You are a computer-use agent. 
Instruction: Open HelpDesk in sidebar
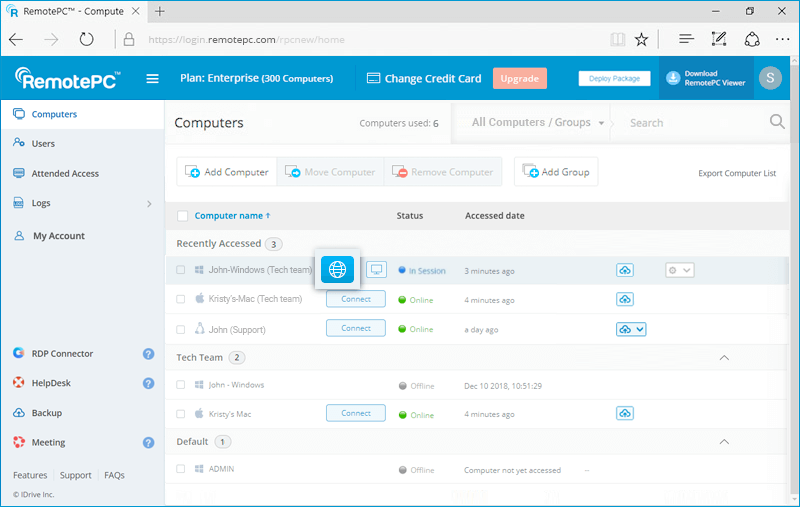click(x=51, y=383)
